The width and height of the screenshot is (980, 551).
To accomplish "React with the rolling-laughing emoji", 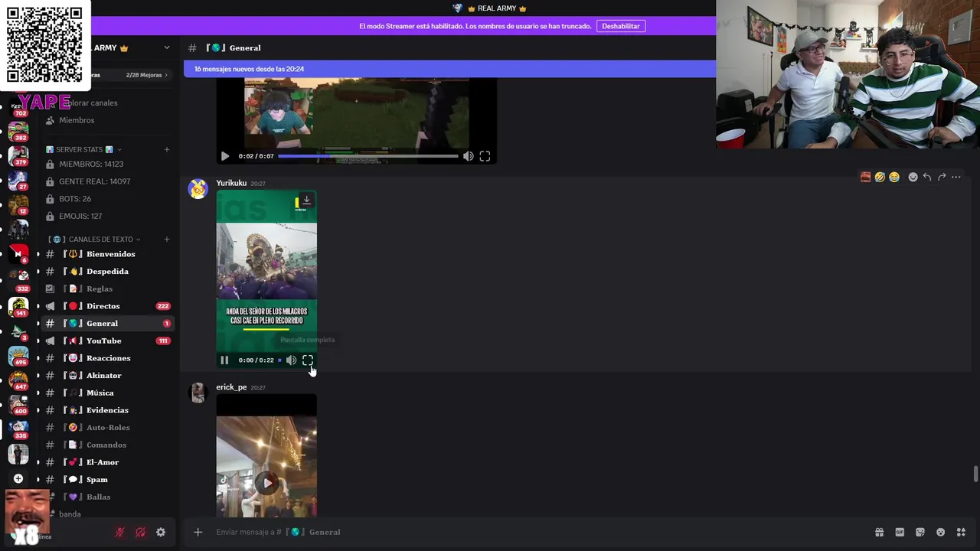I will click(x=880, y=177).
